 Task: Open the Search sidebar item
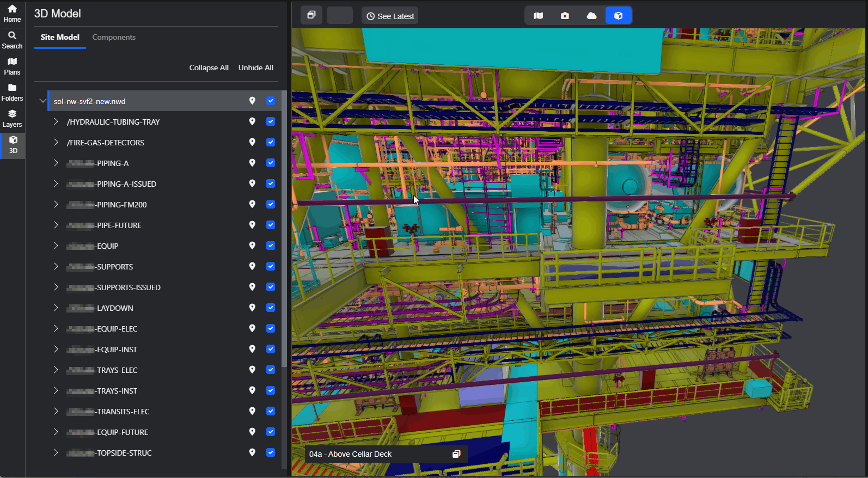[x=12, y=40]
